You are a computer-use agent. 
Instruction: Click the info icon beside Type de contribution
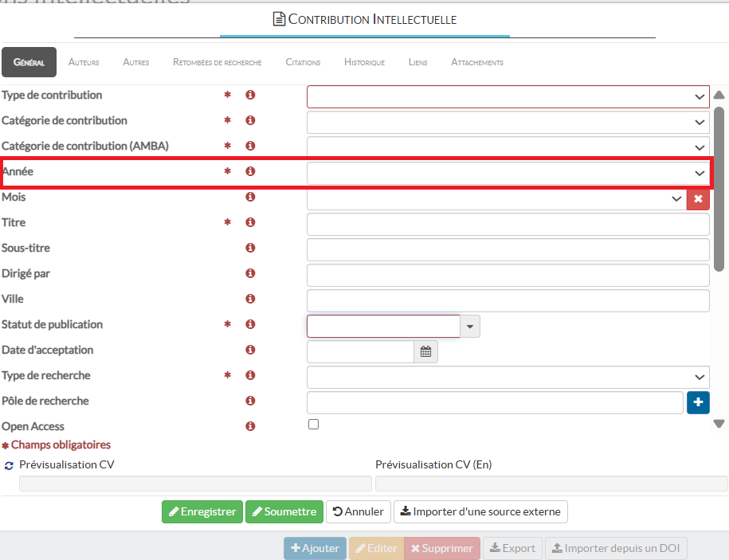point(250,95)
